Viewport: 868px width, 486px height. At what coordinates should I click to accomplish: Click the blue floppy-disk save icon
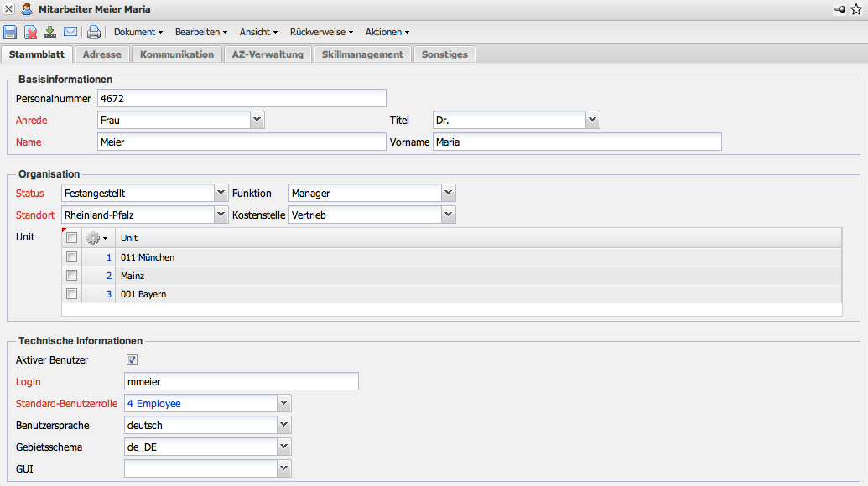(10, 33)
